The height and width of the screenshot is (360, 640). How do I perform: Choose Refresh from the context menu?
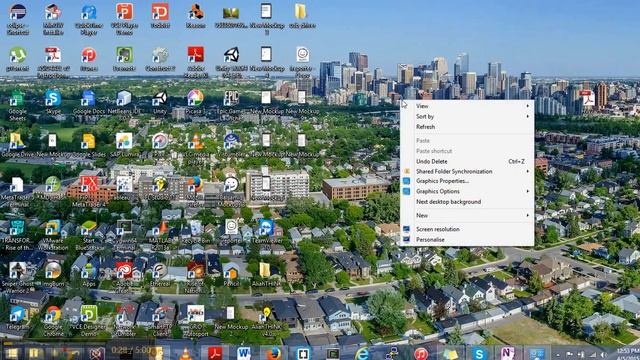point(467,127)
